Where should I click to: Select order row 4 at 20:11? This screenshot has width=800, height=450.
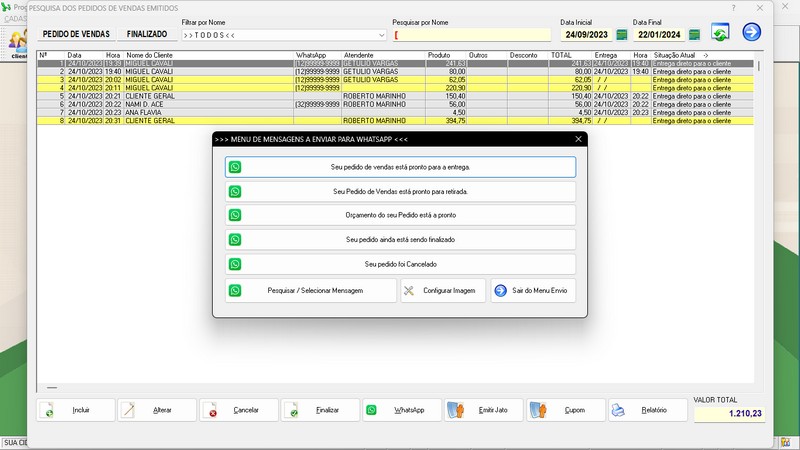coord(395,88)
